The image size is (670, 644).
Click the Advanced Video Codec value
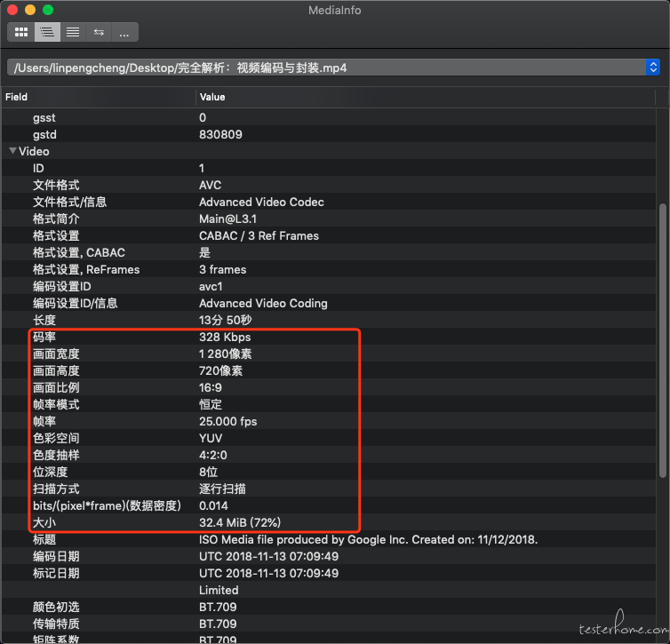[x=261, y=202]
